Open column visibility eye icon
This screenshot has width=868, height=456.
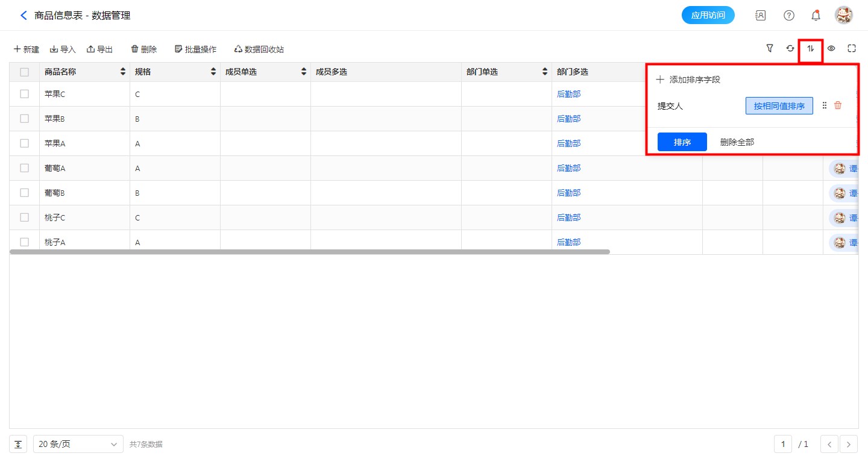click(x=831, y=49)
